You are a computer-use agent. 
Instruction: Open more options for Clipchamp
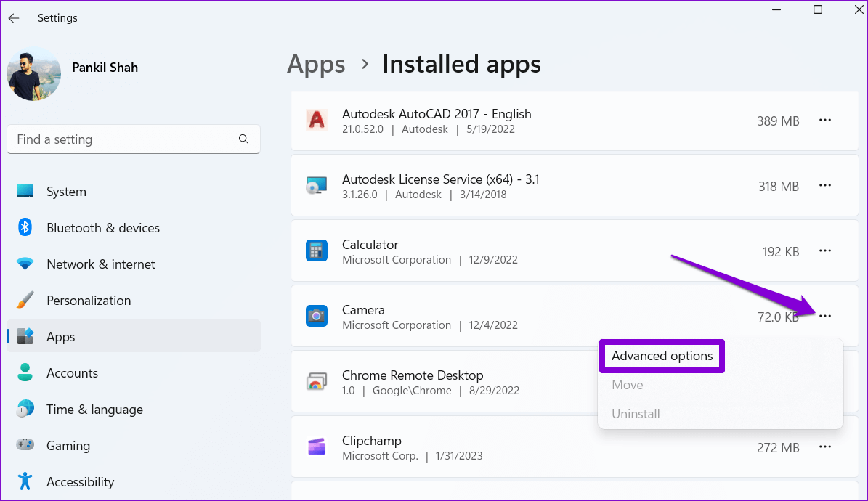tap(825, 447)
